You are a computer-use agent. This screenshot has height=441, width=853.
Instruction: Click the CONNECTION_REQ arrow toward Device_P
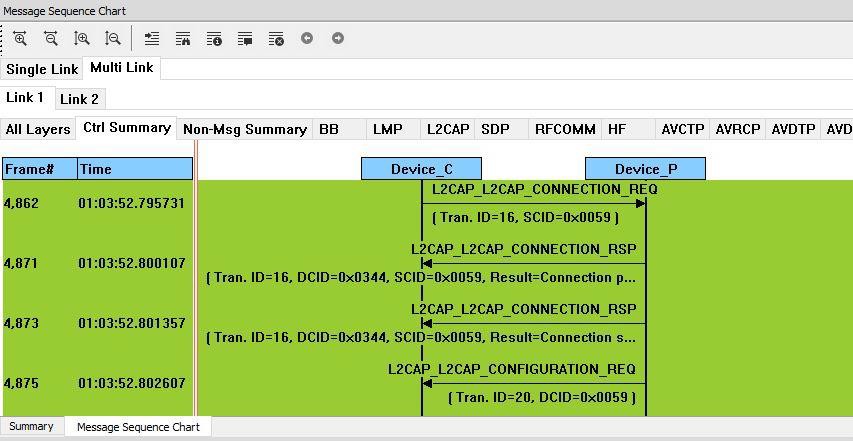click(x=534, y=203)
